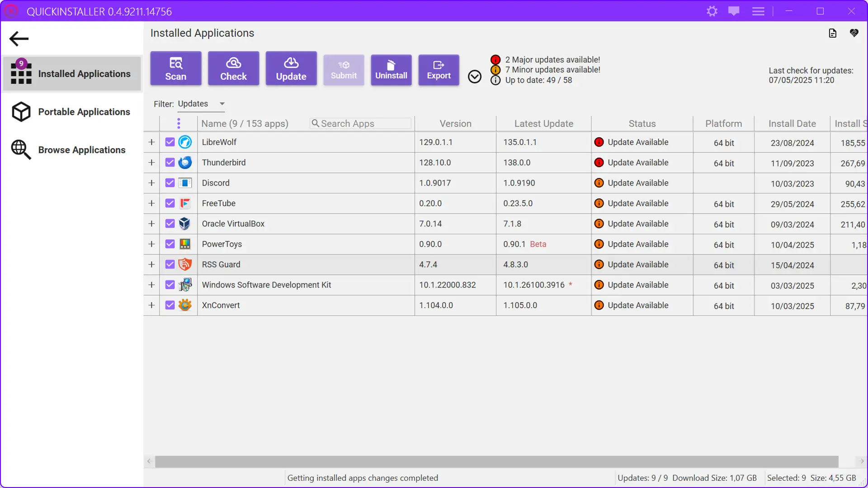
Task: Uncheck the XnConvert checkbox
Action: coord(170,305)
